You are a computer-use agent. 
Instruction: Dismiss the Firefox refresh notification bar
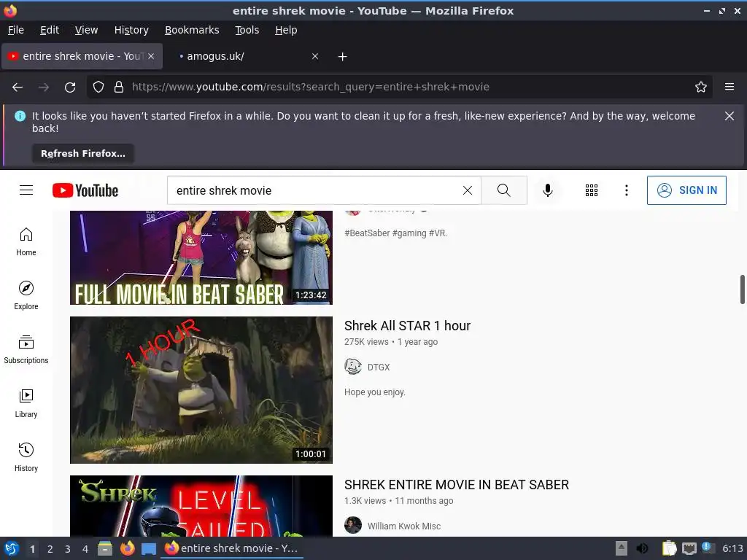tap(729, 116)
